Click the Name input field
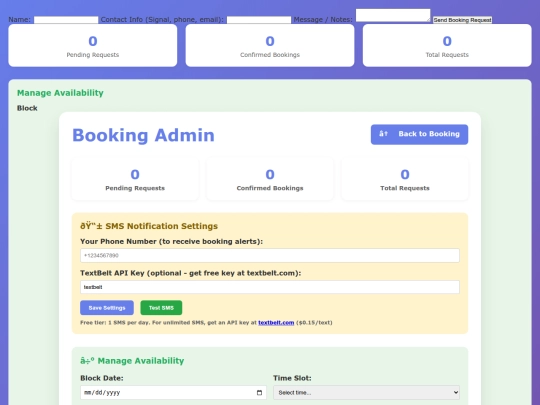540x405 pixels. 66,20
